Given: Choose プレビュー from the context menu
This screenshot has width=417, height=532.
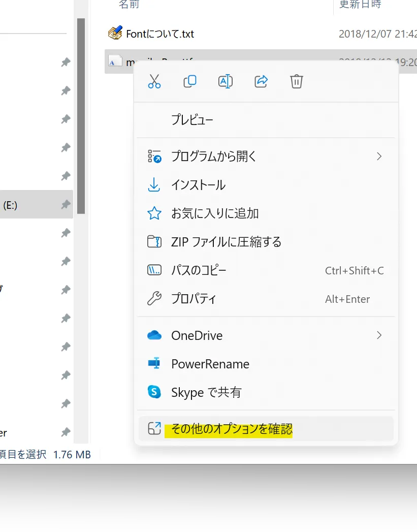Looking at the screenshot, I should [266, 120].
